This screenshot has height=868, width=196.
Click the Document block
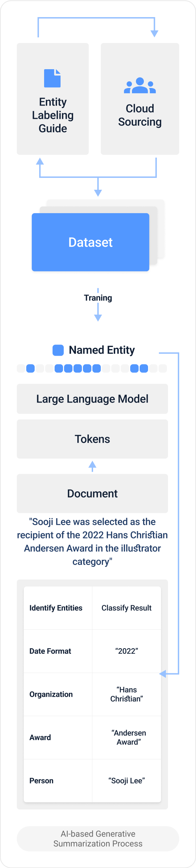pos(92,493)
